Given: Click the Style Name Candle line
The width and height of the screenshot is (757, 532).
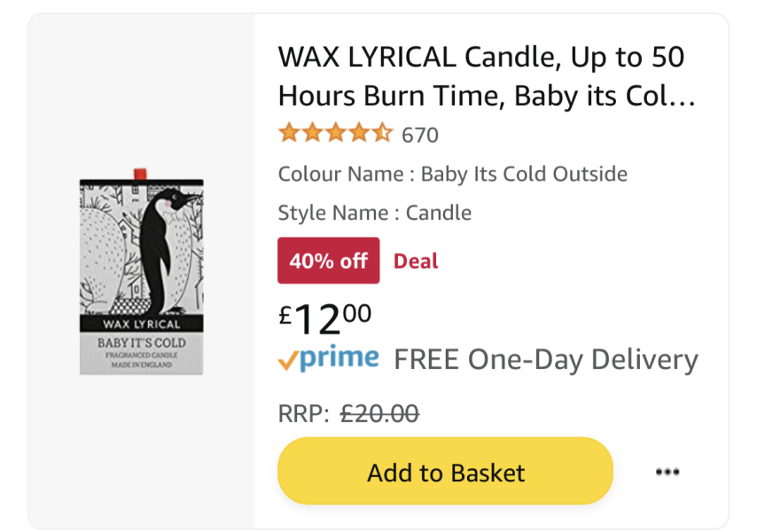Looking at the screenshot, I should [x=374, y=213].
